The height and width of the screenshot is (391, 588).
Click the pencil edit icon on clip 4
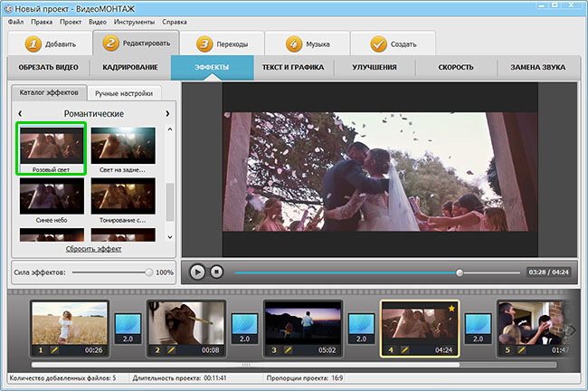coord(404,349)
